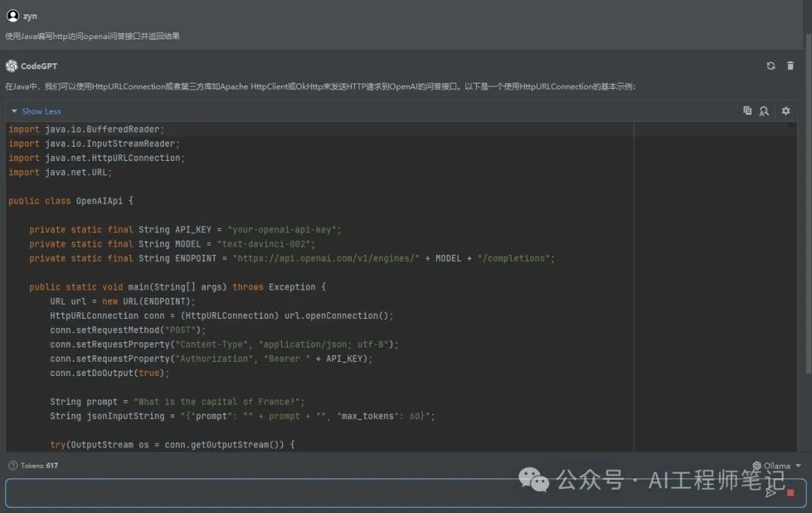Click the Tokens: 617 counter

click(39, 466)
